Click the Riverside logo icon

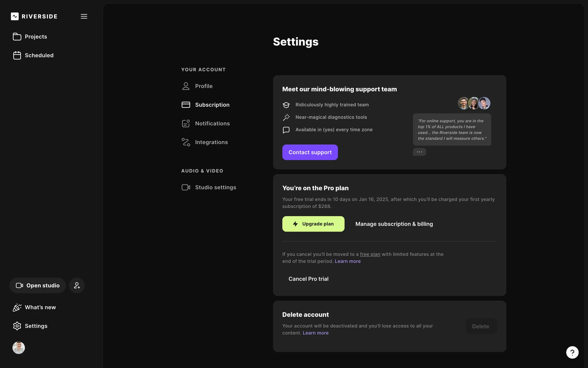[x=15, y=16]
